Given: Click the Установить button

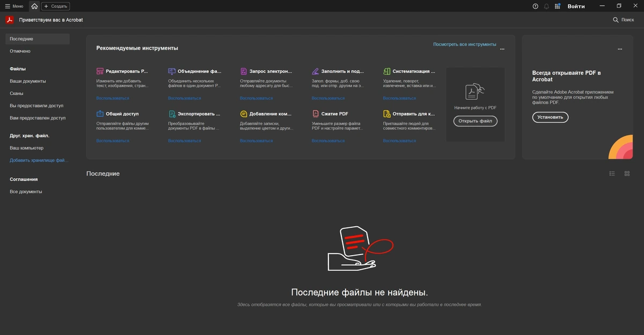Looking at the screenshot, I should pyautogui.click(x=550, y=117).
